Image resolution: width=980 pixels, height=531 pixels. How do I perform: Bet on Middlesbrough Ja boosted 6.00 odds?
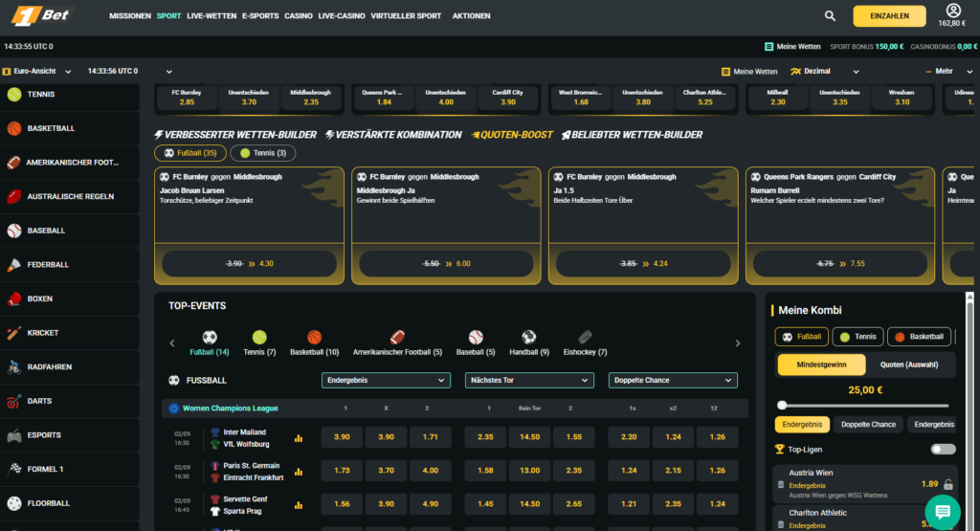446,264
